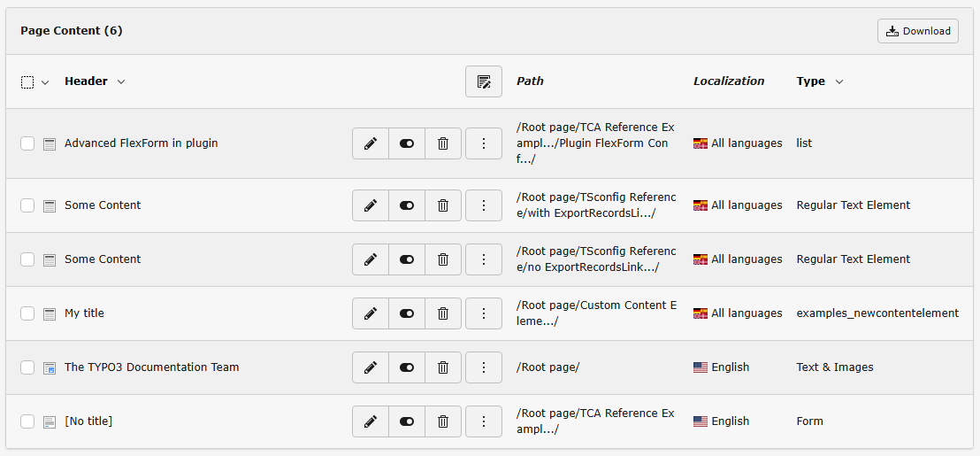980x456 pixels.
Task: Open 'The TYPO3 Documentation Team' header link
Action: point(152,367)
